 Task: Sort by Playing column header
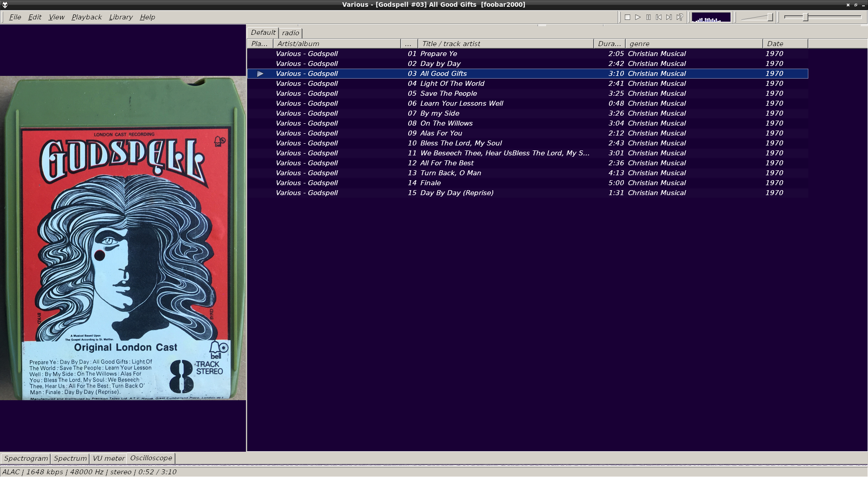(260, 44)
